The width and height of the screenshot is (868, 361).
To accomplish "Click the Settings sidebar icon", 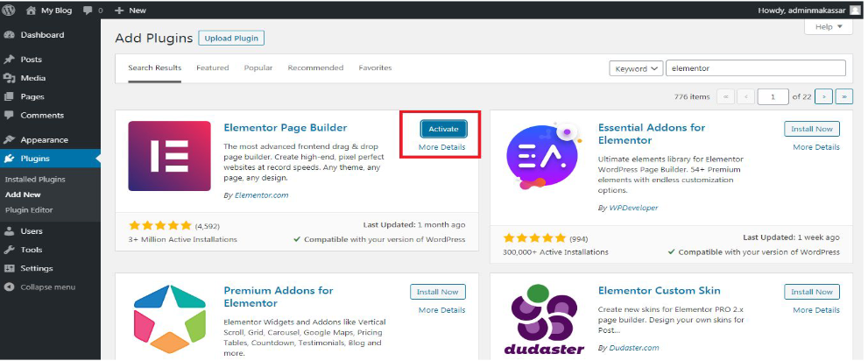I will [9, 268].
